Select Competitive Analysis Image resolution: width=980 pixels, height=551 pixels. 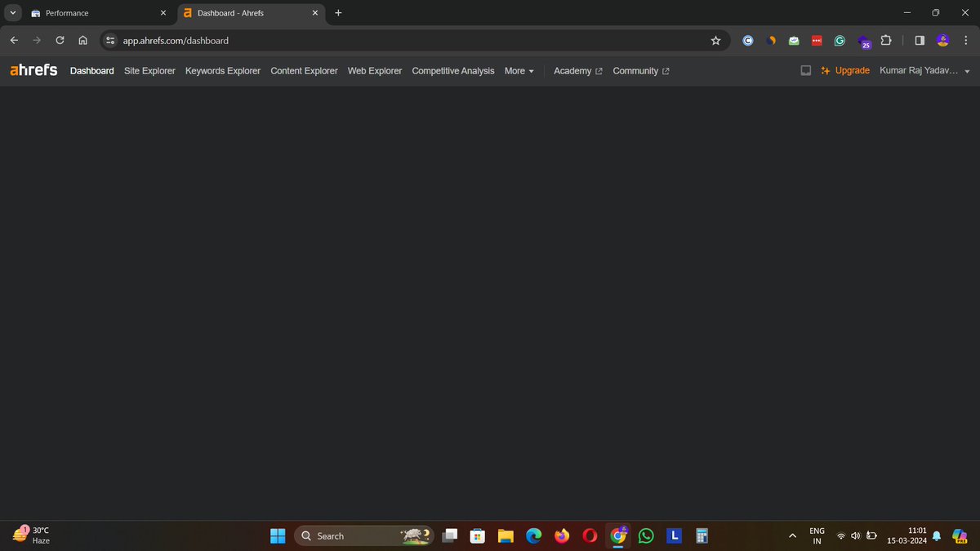coord(453,71)
